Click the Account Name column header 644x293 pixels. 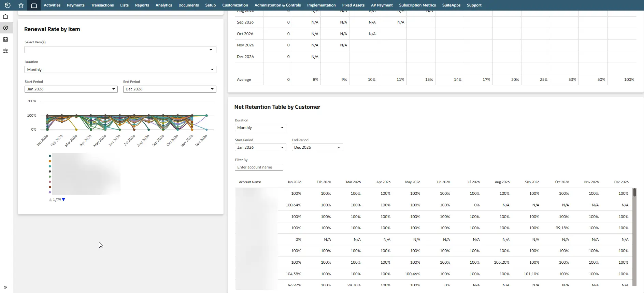pyautogui.click(x=250, y=182)
